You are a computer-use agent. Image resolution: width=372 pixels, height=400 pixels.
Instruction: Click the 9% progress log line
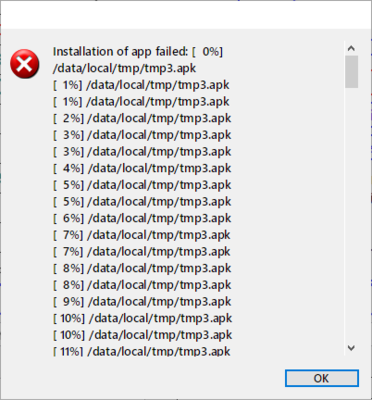(142, 302)
